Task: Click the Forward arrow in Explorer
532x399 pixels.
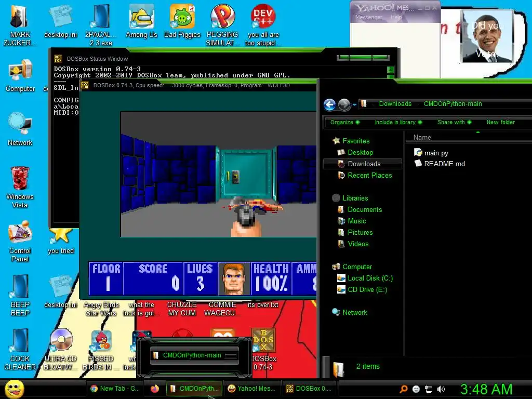Action: 344,105
